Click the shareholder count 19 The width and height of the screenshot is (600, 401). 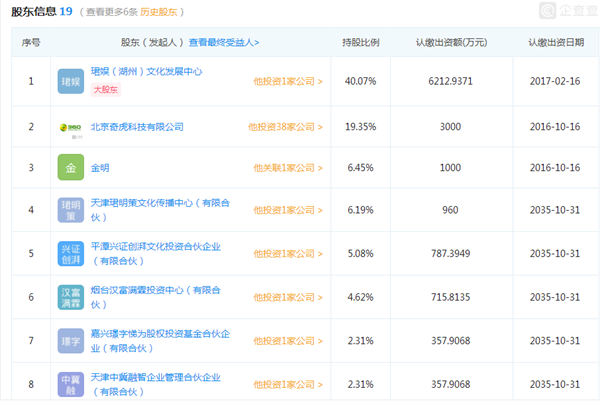(x=66, y=11)
